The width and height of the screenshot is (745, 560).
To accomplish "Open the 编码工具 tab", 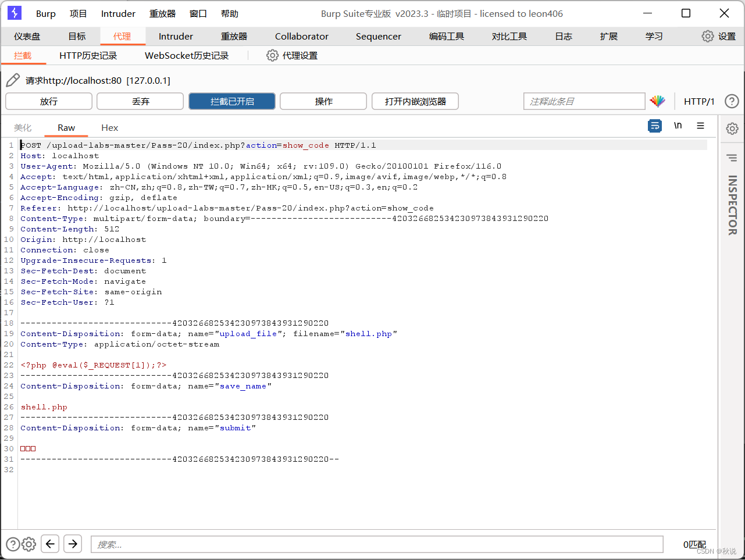I will click(x=447, y=36).
